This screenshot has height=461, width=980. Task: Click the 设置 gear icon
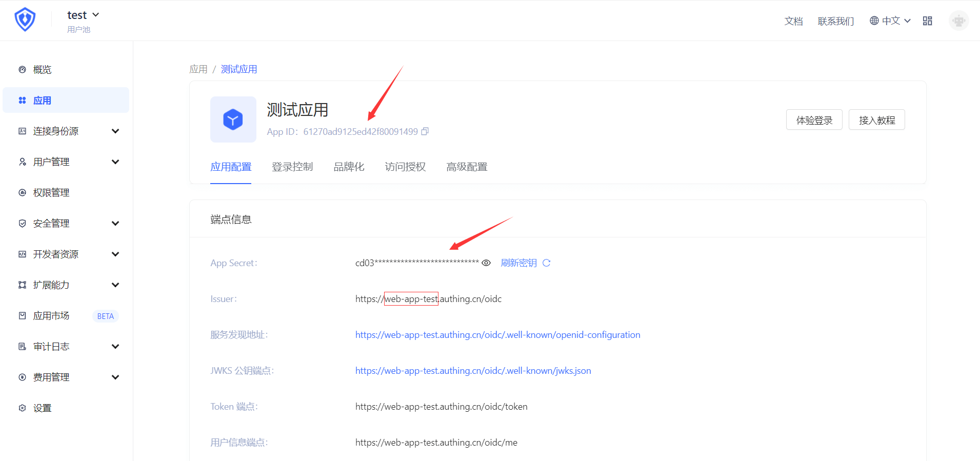[22, 408]
